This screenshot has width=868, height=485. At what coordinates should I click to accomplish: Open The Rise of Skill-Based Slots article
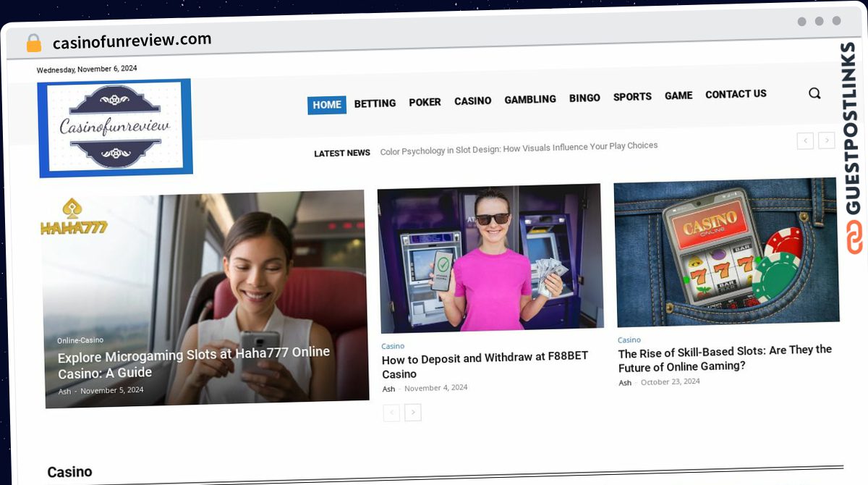point(725,358)
